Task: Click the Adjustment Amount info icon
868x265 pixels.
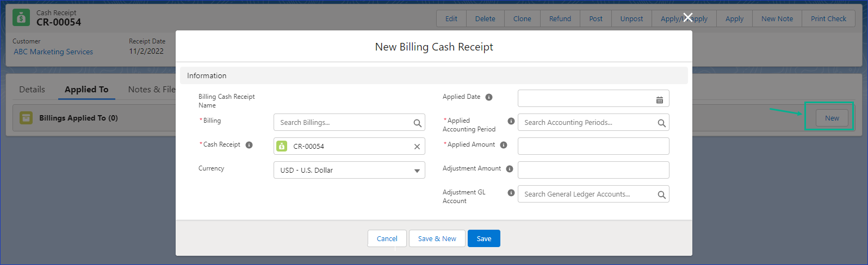Action: click(510, 169)
